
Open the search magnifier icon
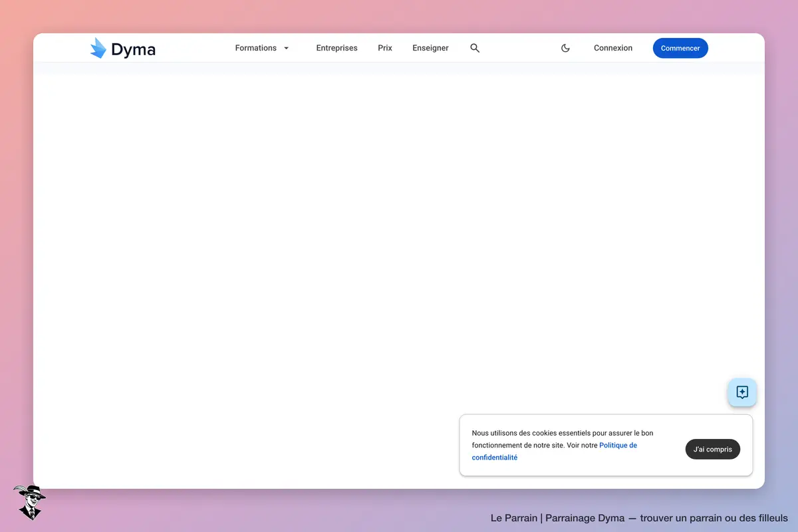475,48
